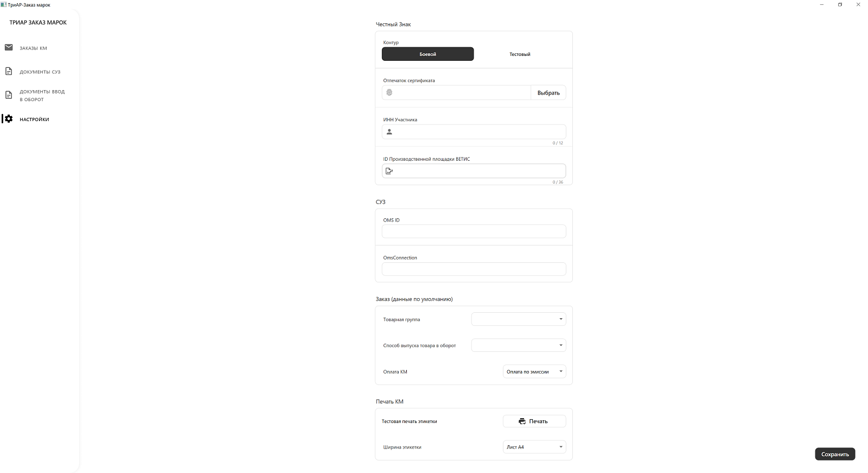Click the person icon in ИНН Участника field

click(389, 131)
